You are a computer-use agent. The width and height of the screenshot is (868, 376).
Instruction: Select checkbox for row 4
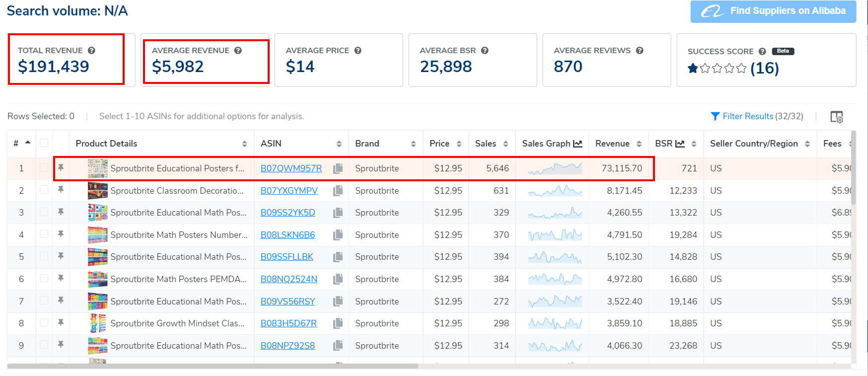click(44, 234)
